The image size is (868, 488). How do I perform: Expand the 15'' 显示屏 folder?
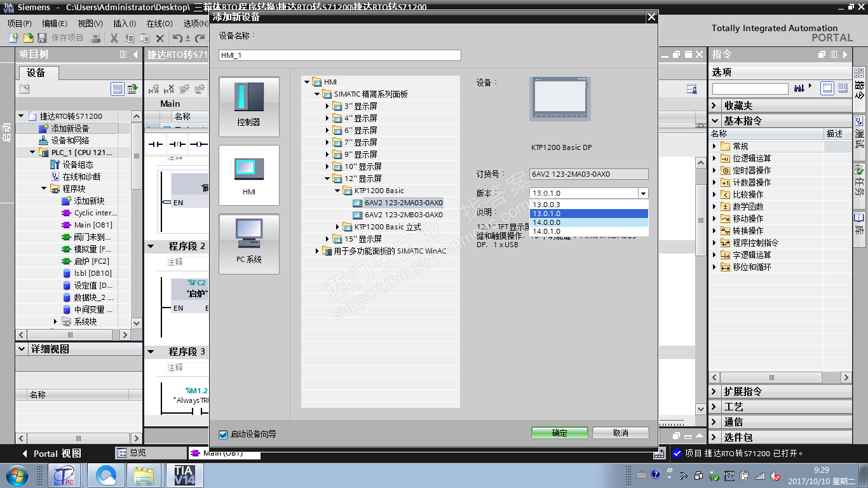tap(327, 239)
